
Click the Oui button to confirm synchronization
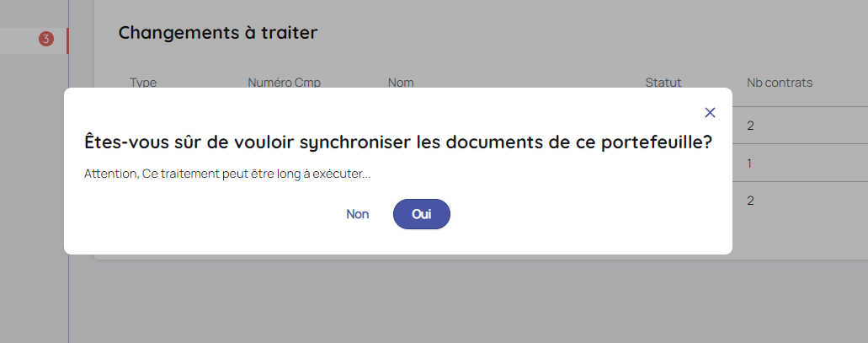tap(422, 214)
